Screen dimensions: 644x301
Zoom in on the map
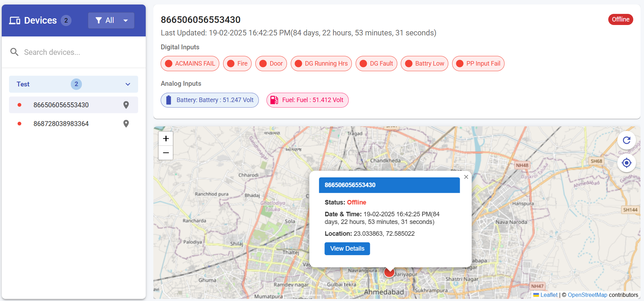[166, 139]
